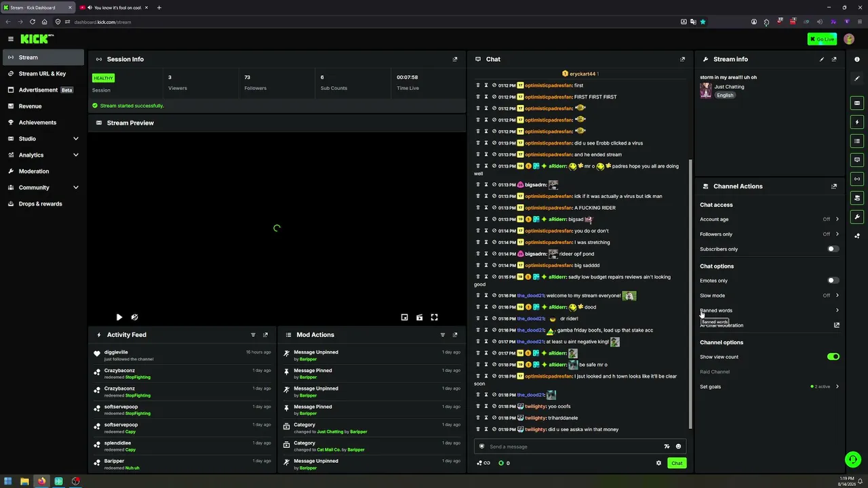Open Set goals options
868x488 pixels.
[770, 387]
